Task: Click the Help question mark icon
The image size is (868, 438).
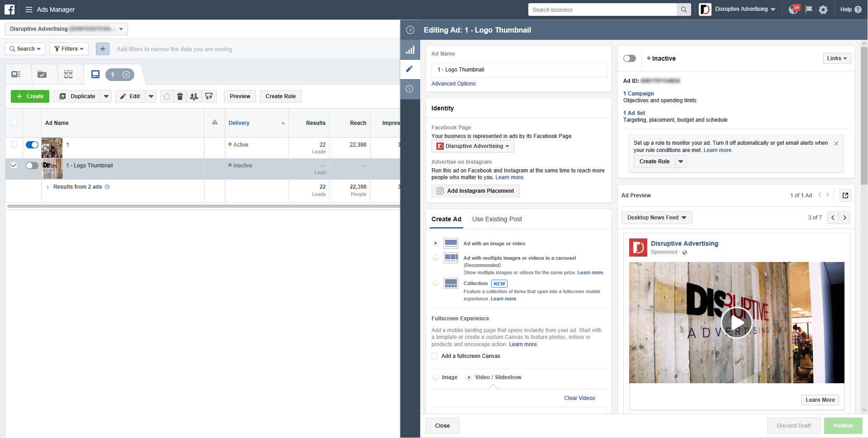Action: coord(858,10)
